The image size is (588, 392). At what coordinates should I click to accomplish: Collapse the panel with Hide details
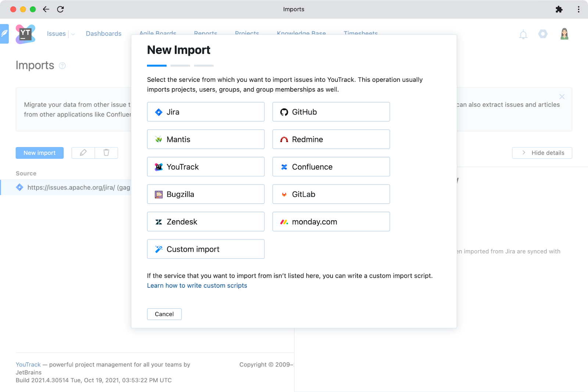coord(542,153)
